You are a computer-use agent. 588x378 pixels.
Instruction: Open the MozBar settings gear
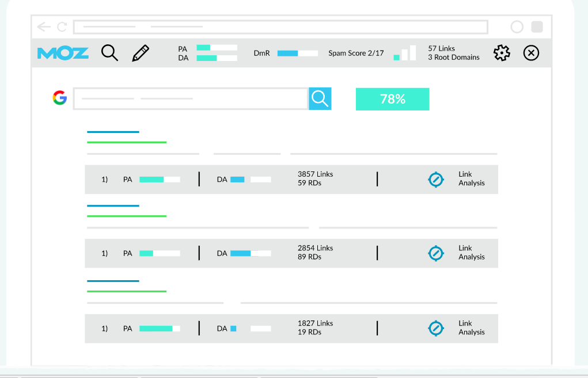[501, 52]
